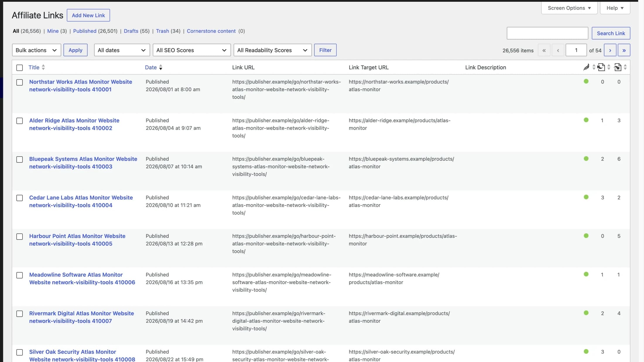This screenshot has width=644, height=362.
Task: Click green readability dot for Alder Ridge row
Action: click(x=586, y=120)
